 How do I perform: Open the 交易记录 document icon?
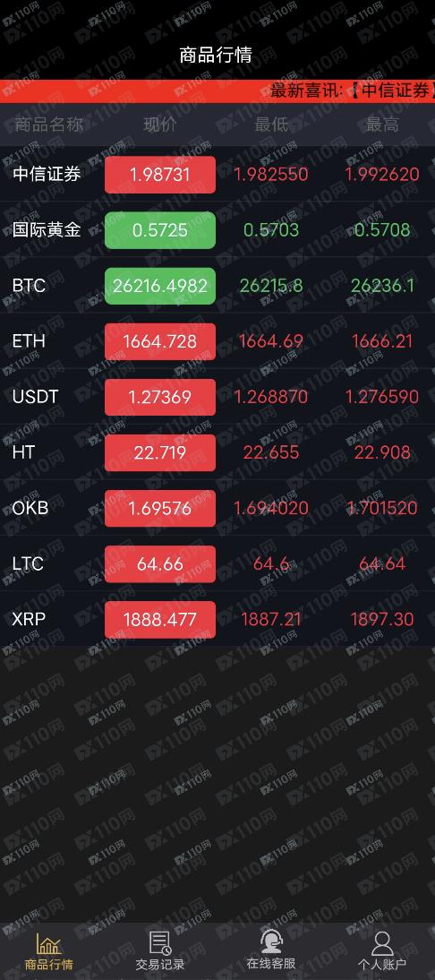(160, 943)
